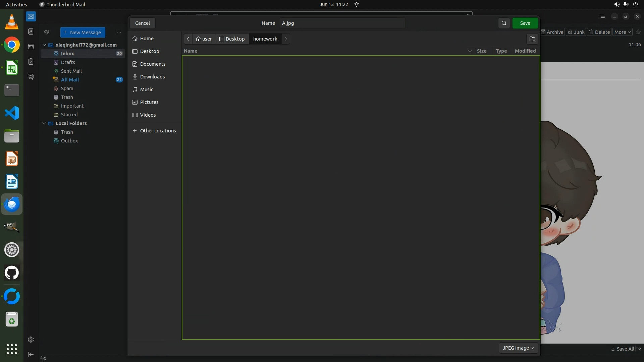Click the search icon in save dialog
Image resolution: width=644 pixels, height=362 pixels.
coord(504,23)
